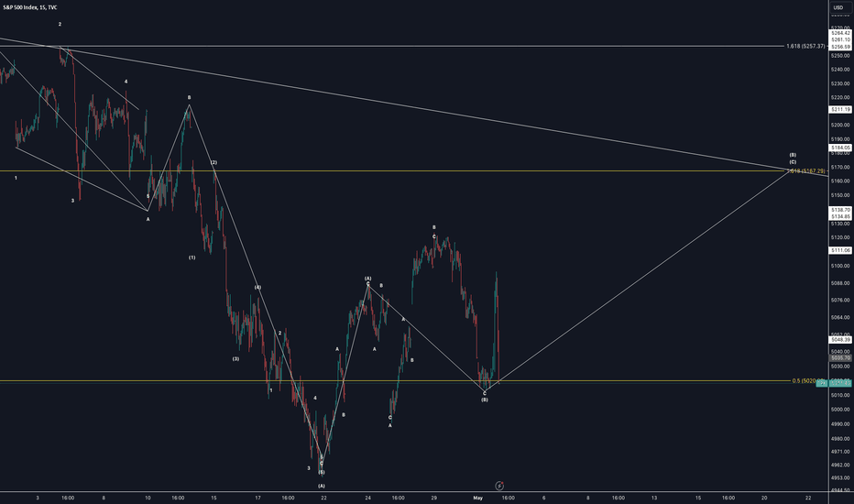Click the 5250.00 price scale tick
The width and height of the screenshot is (854, 504).
(841, 56)
